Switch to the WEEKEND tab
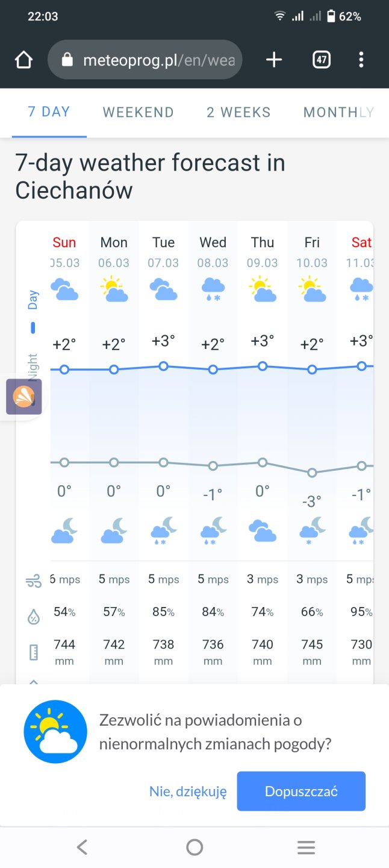 (138, 112)
